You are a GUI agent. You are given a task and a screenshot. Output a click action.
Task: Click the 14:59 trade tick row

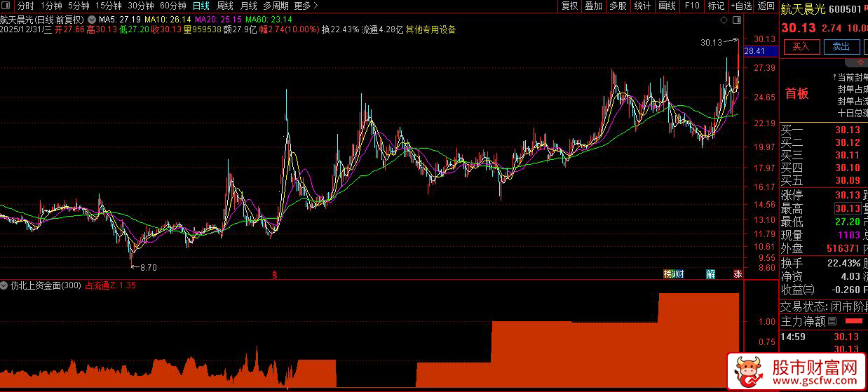824,337
